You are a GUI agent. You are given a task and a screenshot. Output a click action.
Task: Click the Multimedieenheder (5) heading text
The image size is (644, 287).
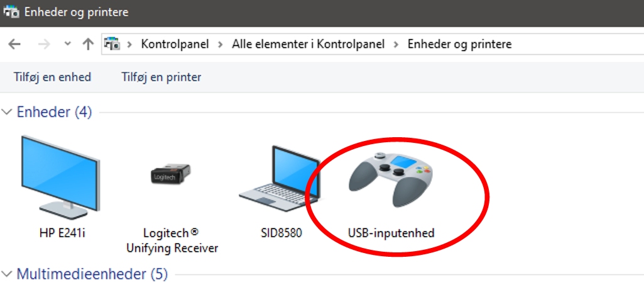tap(92, 274)
